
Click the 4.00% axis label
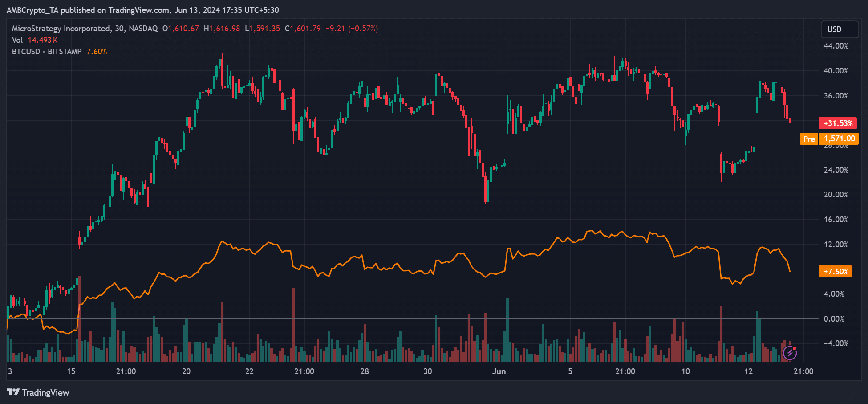pyautogui.click(x=834, y=294)
